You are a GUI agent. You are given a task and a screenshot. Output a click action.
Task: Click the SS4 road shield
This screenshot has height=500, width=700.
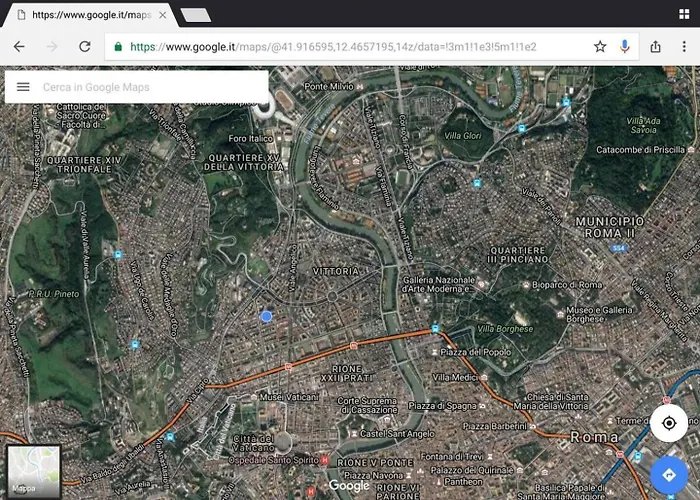[618, 248]
